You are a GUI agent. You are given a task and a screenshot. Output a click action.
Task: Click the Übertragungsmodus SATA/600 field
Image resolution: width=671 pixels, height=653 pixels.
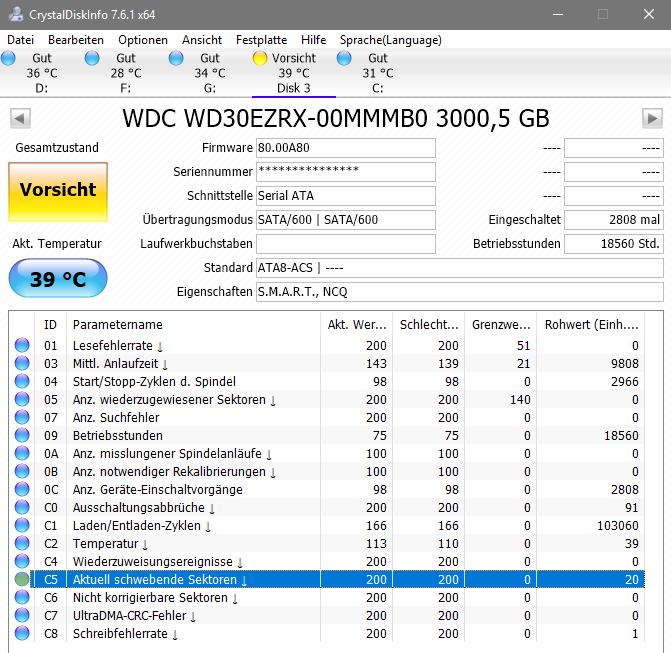coord(346,220)
